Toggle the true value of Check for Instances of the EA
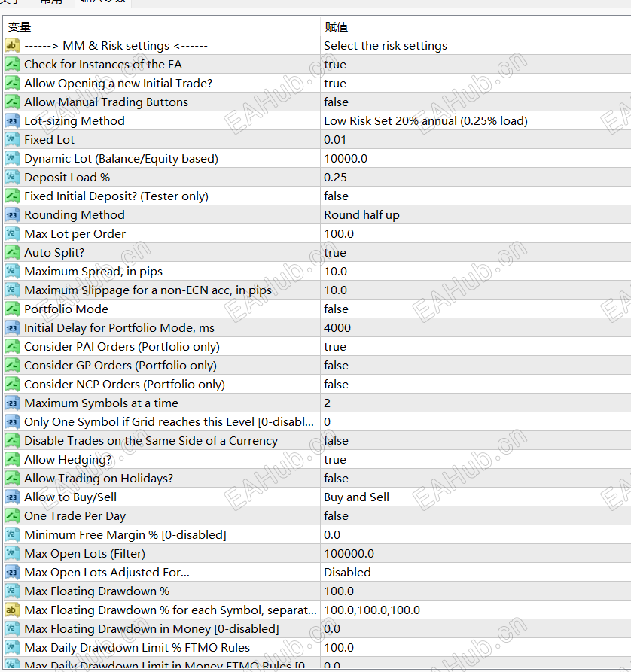The width and height of the screenshot is (631, 672). [x=335, y=65]
